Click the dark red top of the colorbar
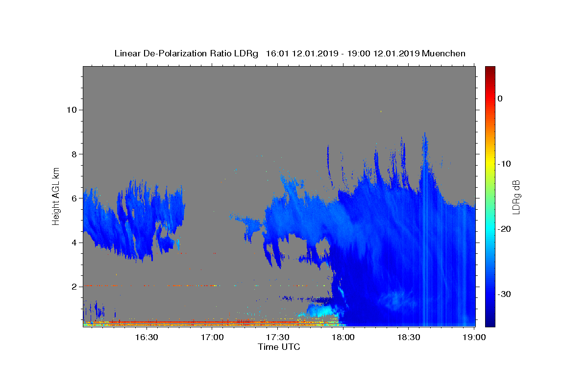 490,70
